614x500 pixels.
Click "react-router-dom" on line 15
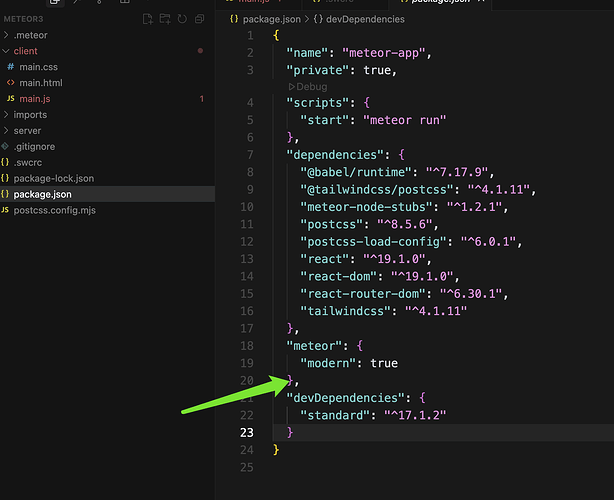(363, 294)
